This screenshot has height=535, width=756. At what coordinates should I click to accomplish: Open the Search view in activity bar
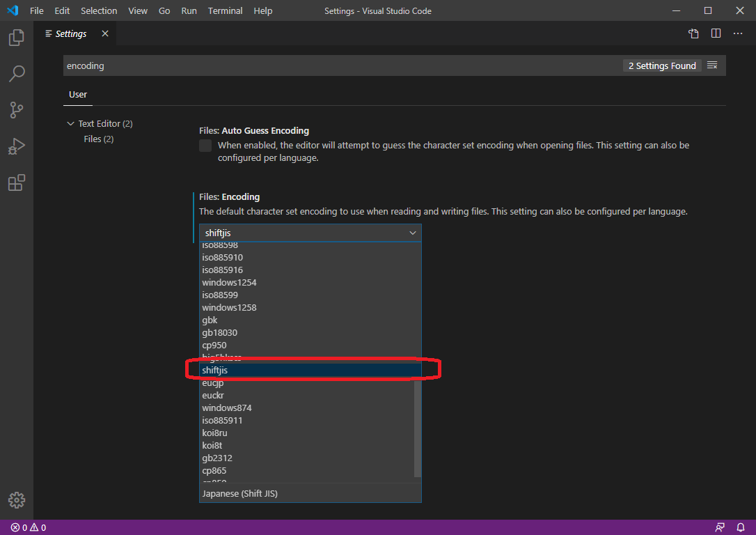point(17,73)
